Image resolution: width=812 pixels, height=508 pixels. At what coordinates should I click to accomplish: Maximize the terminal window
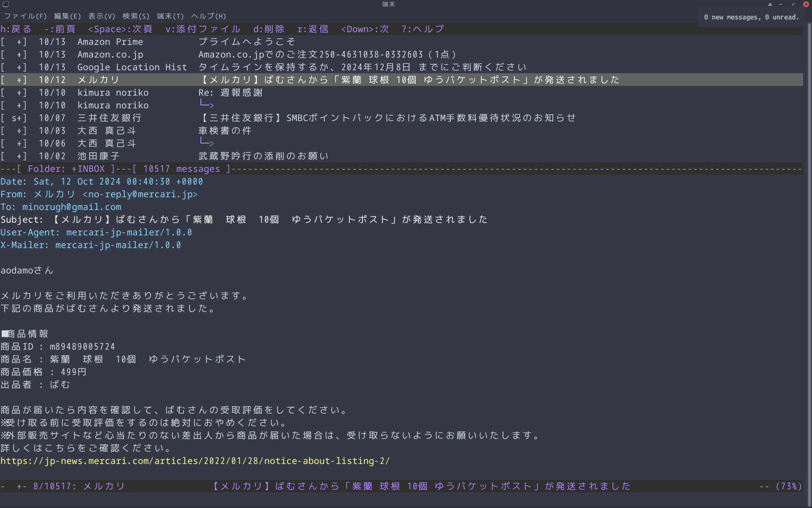pos(793,4)
